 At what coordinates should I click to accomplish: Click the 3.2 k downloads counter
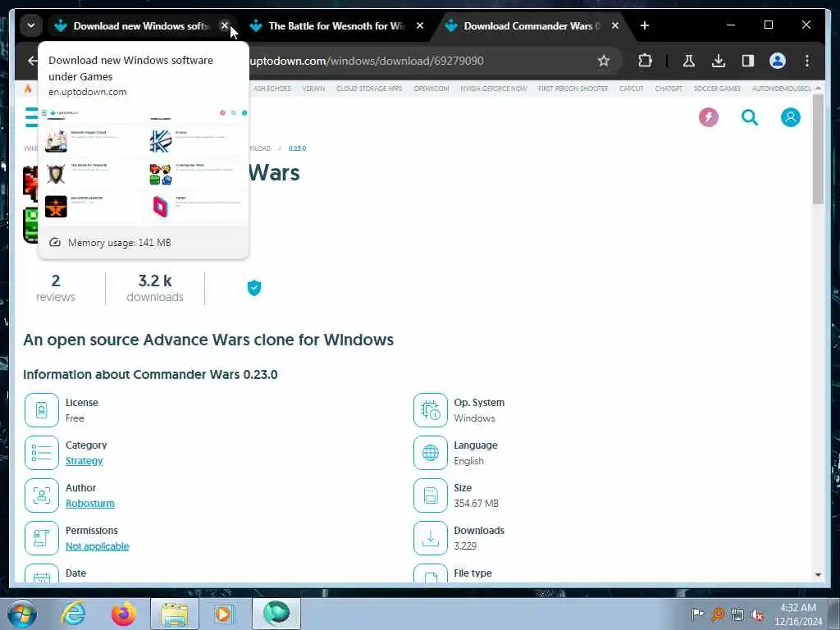point(155,288)
